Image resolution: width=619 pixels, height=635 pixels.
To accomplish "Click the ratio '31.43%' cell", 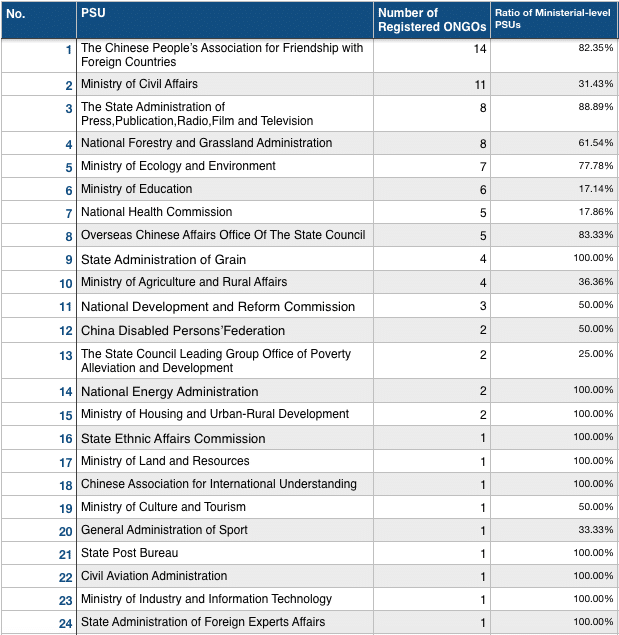I will (554, 84).
